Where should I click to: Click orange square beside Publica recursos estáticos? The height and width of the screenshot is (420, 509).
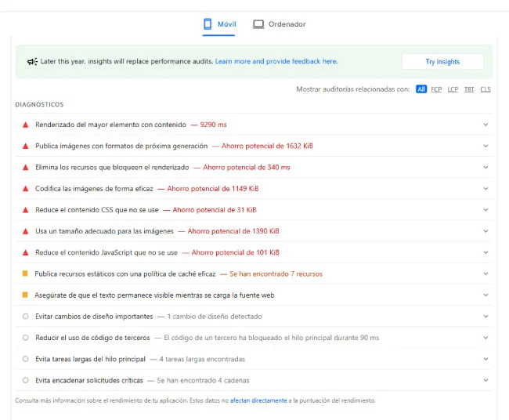tap(25, 273)
